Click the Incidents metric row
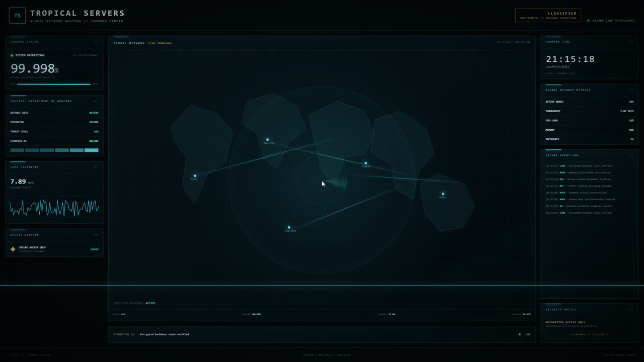The width and height of the screenshot is (644, 362). [589, 139]
